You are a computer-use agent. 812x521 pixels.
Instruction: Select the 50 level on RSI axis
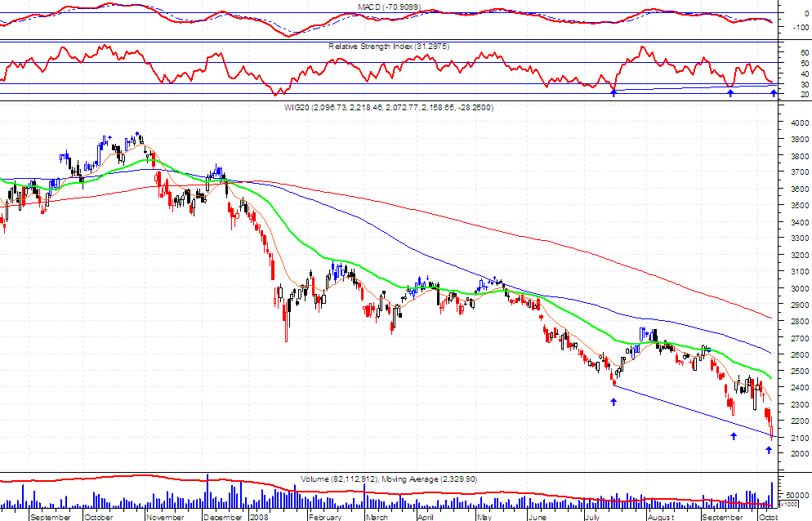coord(804,63)
